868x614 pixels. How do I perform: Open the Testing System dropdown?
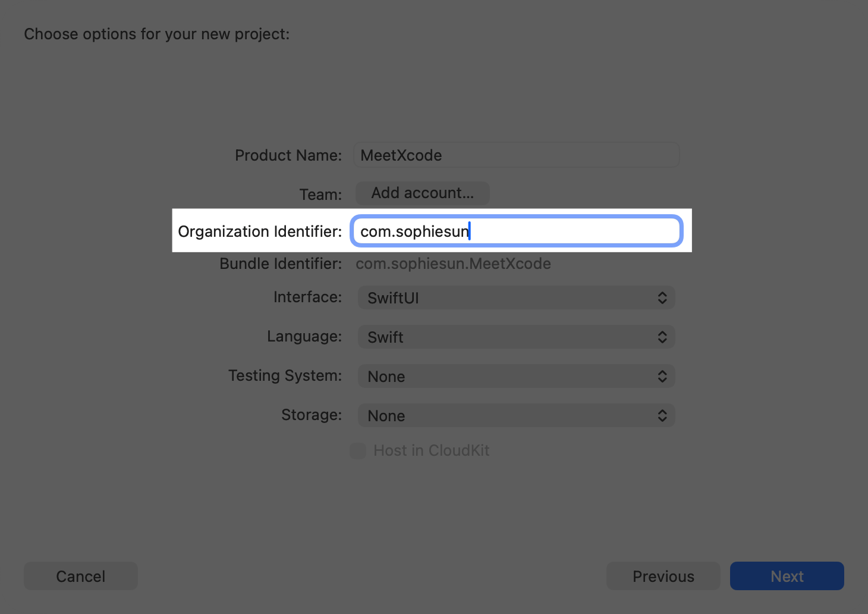pyautogui.click(x=516, y=377)
